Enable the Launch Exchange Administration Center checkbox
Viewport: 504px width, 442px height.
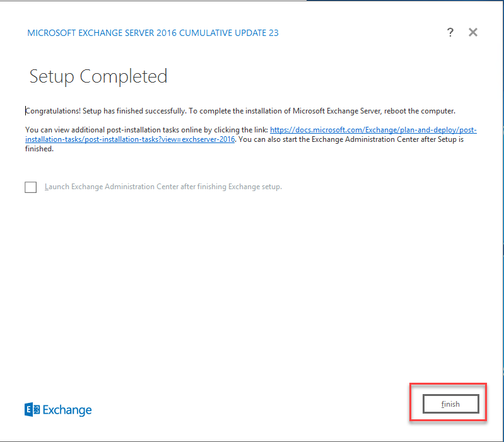pyautogui.click(x=30, y=187)
